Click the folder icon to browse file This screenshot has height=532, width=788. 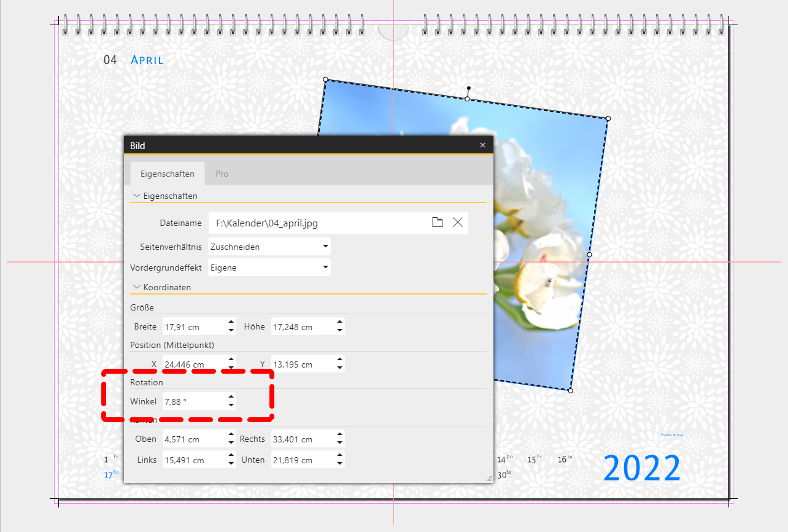tap(437, 223)
